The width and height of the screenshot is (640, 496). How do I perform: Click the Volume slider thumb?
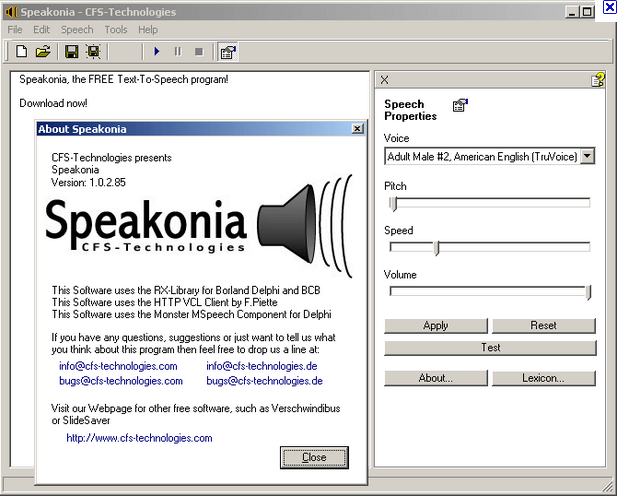[x=588, y=292]
